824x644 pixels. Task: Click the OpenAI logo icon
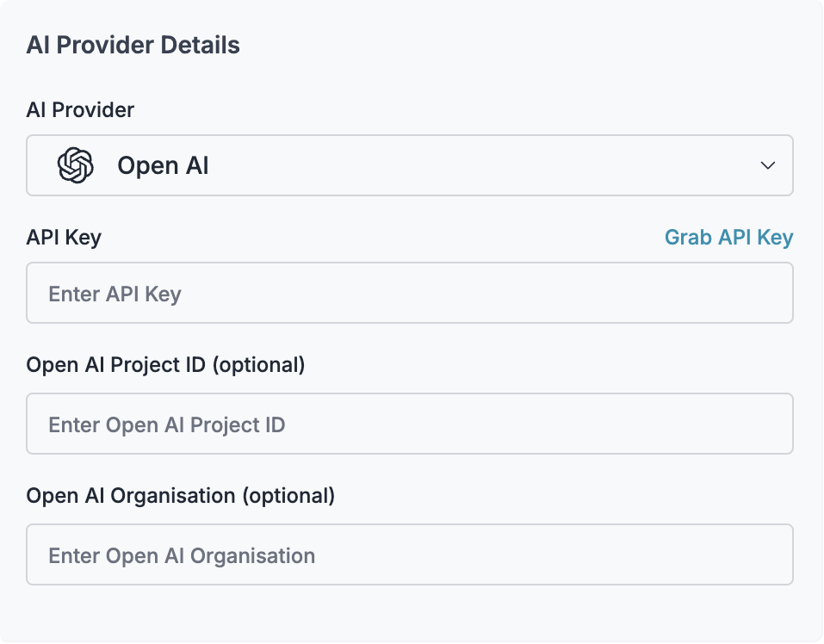pos(76,165)
